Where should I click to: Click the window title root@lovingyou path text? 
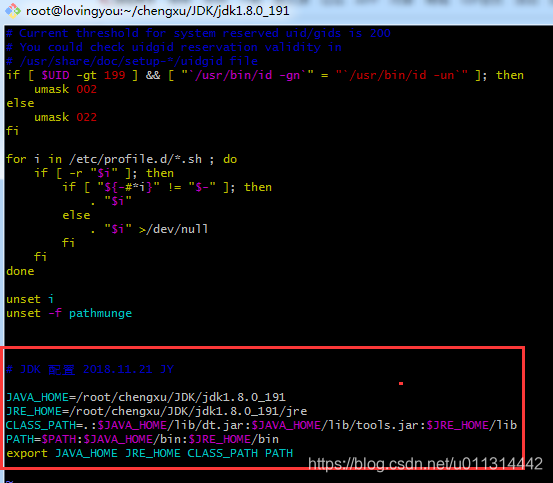tap(158, 11)
